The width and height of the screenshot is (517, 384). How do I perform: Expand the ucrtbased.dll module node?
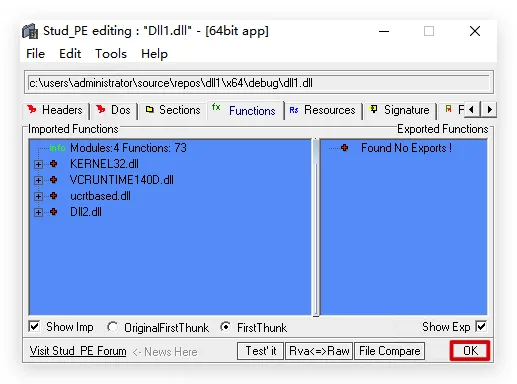38,196
